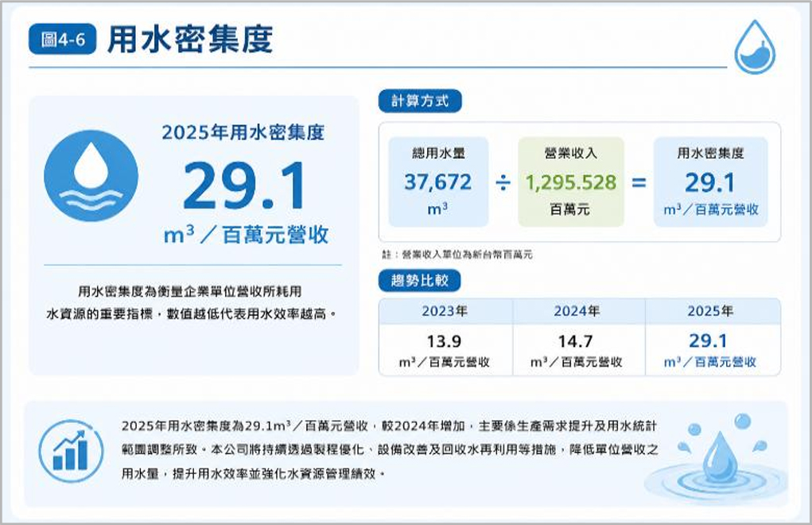Click the 用水密集度 page title
The image size is (812, 525).
[190, 39]
